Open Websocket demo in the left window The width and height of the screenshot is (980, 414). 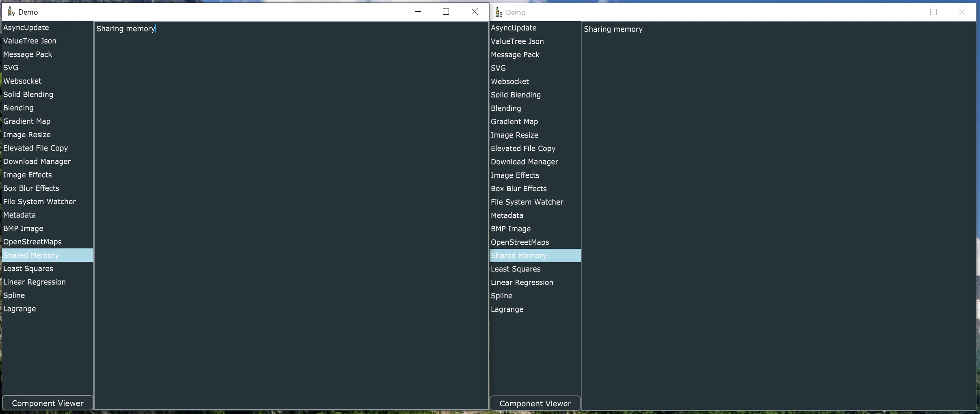(48, 81)
